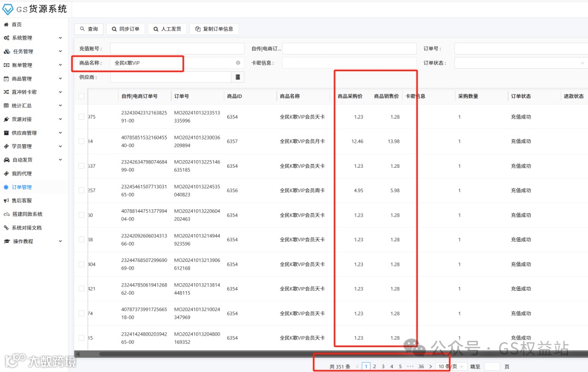588x372 pixels.
Task: Click the 商品采购价 column header
Action: [350, 96]
